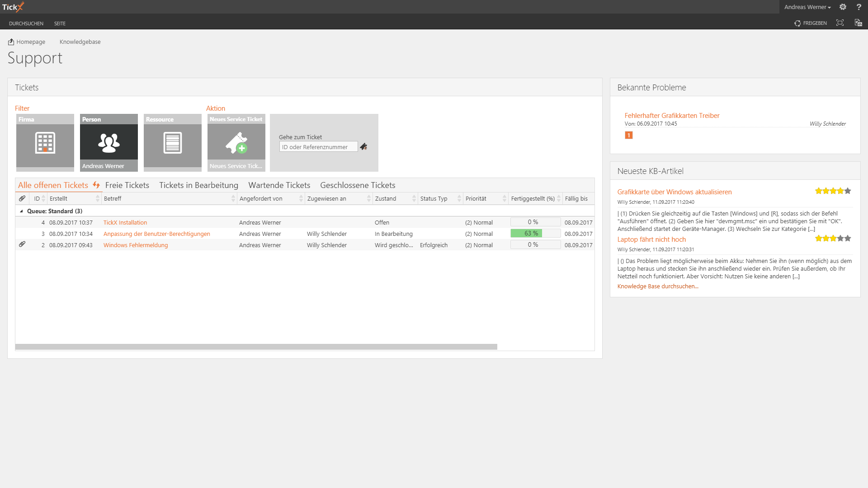Image resolution: width=868 pixels, height=488 pixels.
Task: Click horizontal scrollbar of ticket grid
Action: (x=256, y=347)
